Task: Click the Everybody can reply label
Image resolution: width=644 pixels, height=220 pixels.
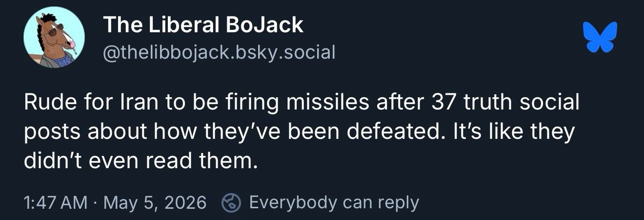Action: pos(334,202)
